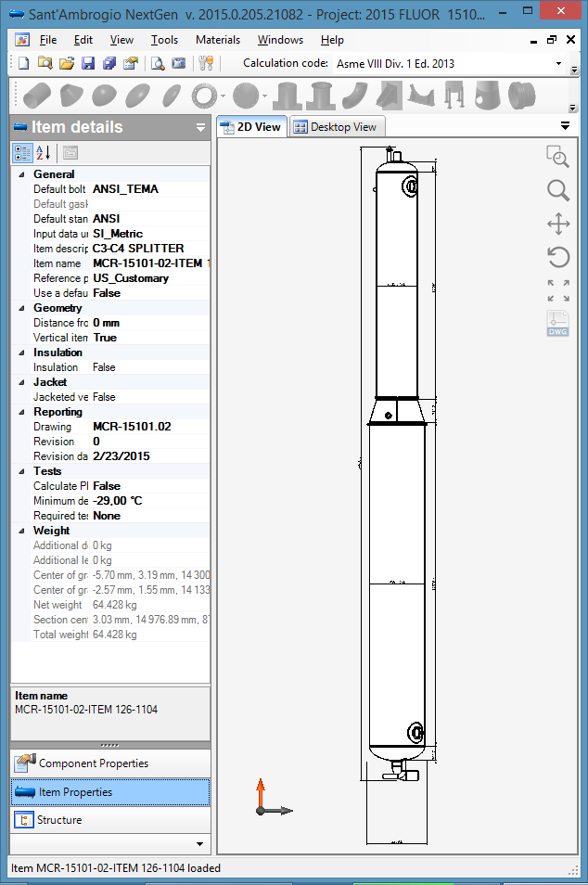
Task: Click the Revision date value 2/23/2015
Action: [121, 456]
